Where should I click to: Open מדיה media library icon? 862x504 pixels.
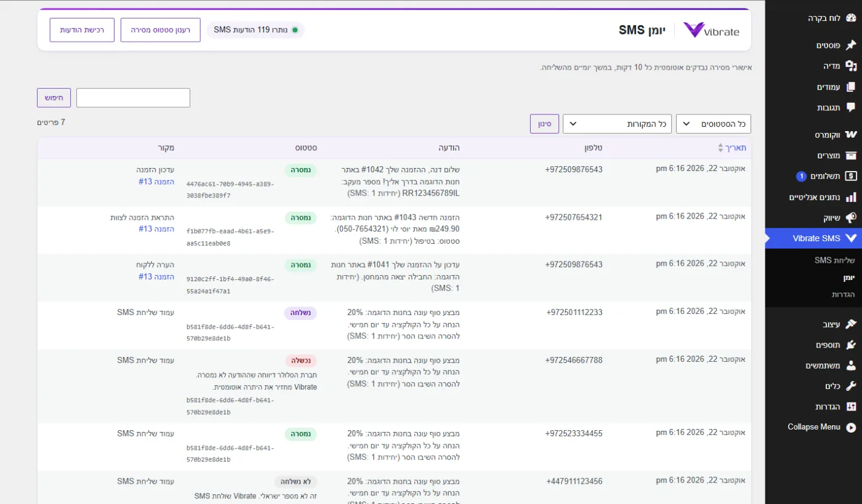(851, 66)
